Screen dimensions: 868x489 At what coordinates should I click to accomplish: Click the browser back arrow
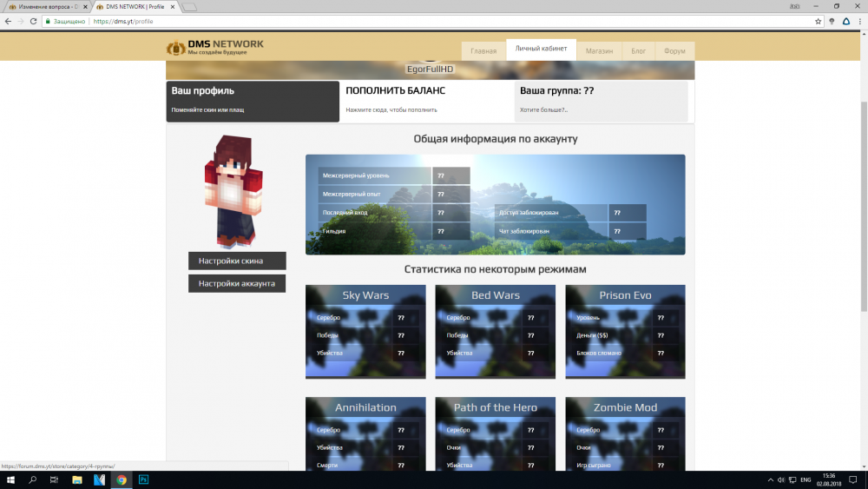pos(8,21)
